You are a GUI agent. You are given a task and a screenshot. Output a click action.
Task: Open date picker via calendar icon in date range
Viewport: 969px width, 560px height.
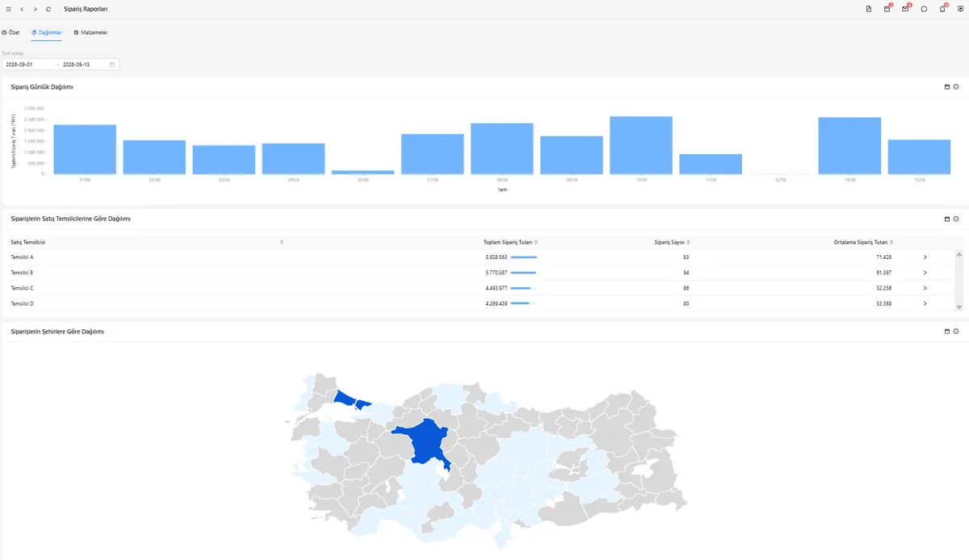point(112,65)
